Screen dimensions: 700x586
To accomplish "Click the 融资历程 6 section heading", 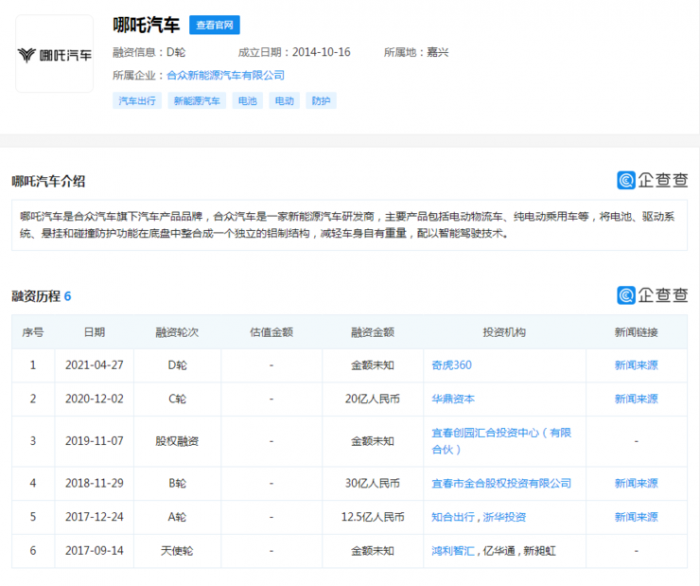I will pos(41,296).
